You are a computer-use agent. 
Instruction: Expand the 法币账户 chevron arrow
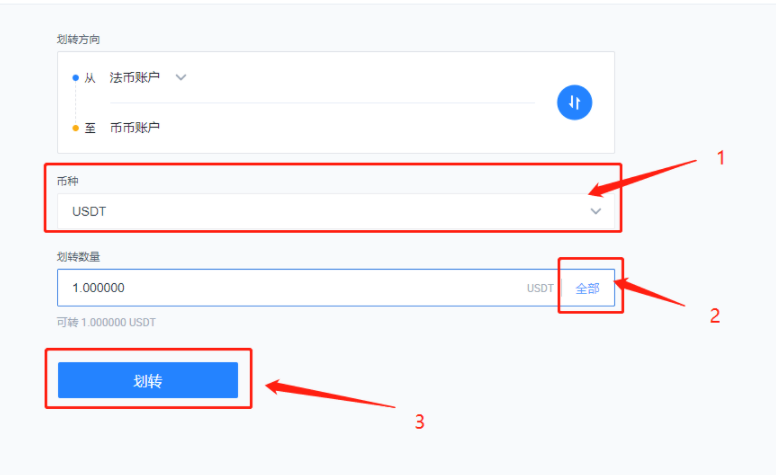coord(181,77)
